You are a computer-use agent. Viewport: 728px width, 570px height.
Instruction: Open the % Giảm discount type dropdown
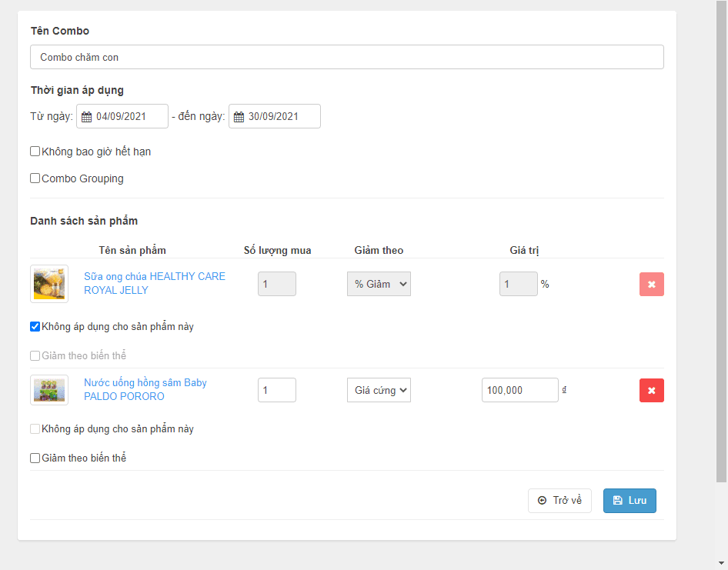tap(379, 284)
